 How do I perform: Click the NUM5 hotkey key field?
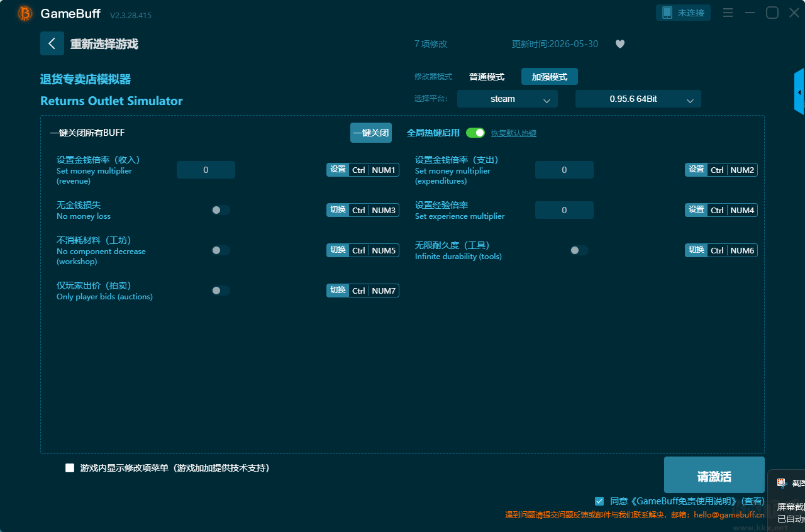tap(384, 250)
